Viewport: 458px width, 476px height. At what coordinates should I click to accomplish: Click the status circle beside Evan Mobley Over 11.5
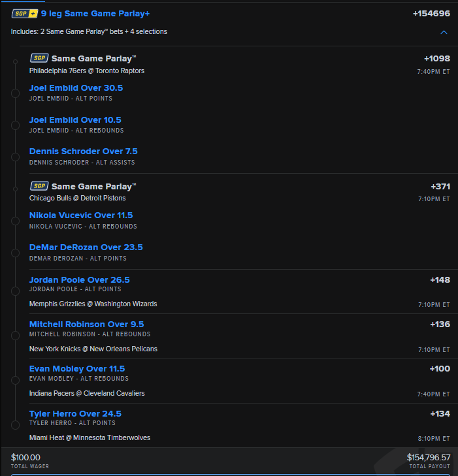[x=15, y=380]
